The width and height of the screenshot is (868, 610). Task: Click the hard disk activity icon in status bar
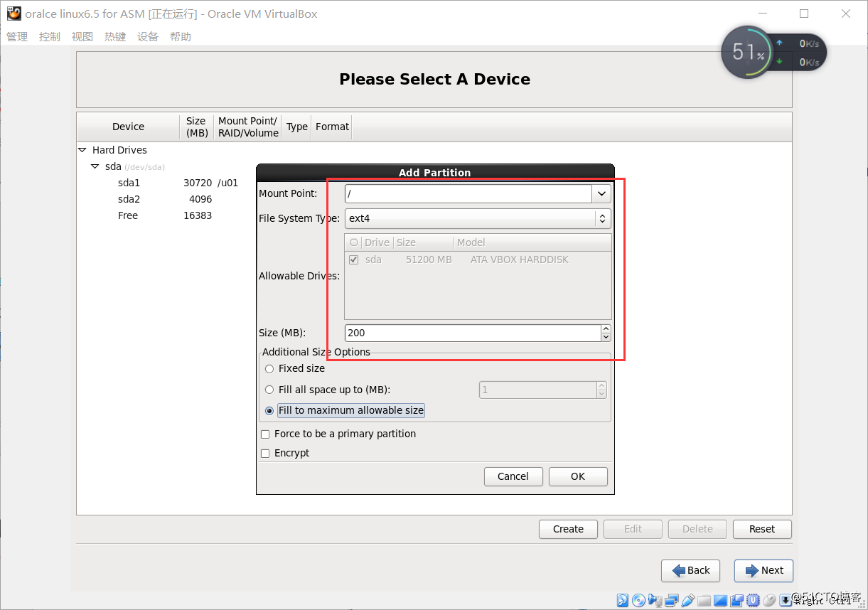click(622, 600)
